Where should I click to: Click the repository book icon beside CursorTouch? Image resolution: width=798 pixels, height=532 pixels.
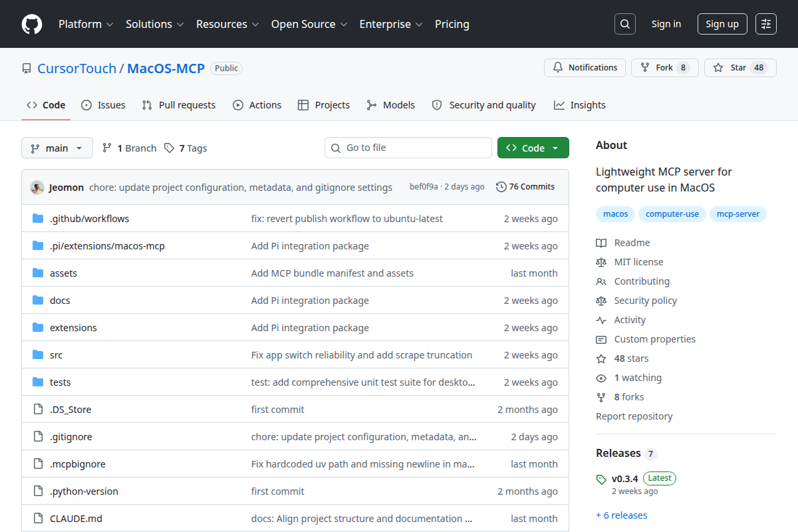27,68
